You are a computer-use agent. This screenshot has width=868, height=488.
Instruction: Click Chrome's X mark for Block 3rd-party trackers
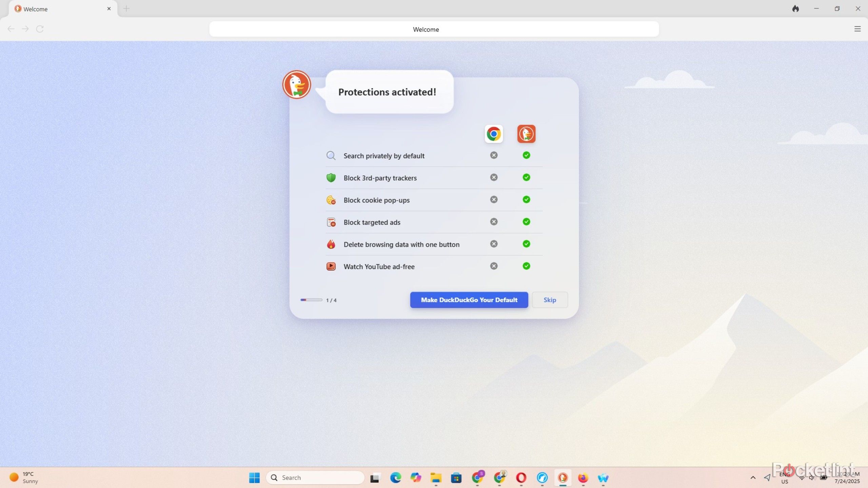click(x=494, y=177)
